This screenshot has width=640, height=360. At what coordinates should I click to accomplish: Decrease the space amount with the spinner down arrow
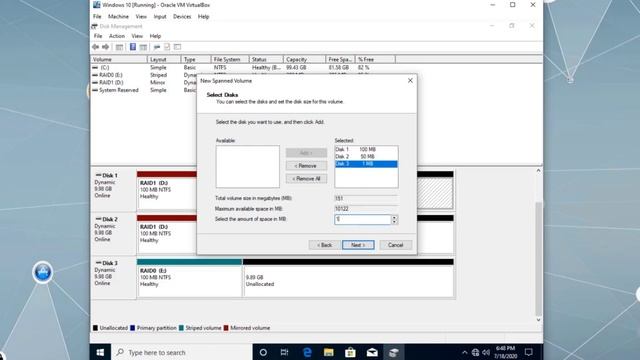[394, 222]
